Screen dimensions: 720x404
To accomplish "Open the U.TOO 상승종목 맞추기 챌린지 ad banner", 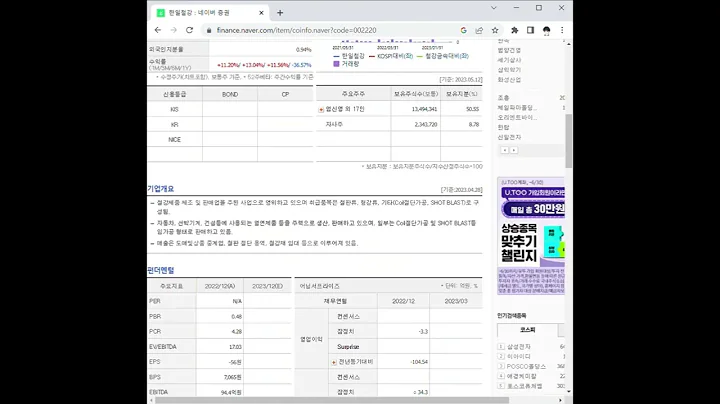I will [531, 236].
